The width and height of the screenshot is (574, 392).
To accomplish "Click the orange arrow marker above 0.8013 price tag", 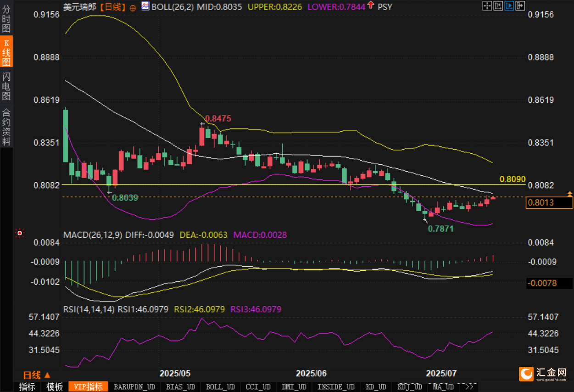I will 570,194.
